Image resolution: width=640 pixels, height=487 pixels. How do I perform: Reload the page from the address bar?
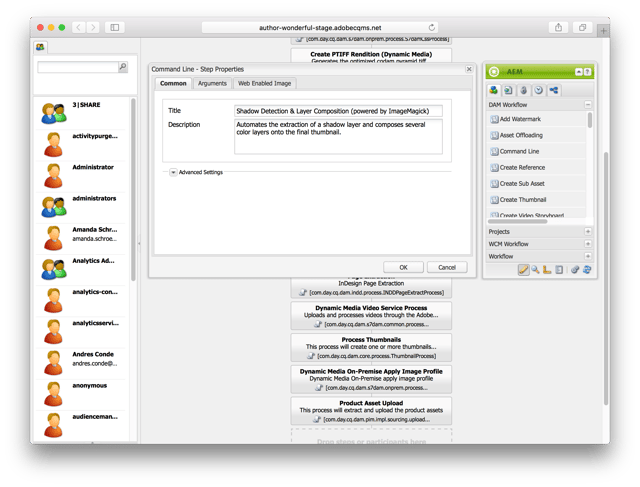tap(431, 27)
